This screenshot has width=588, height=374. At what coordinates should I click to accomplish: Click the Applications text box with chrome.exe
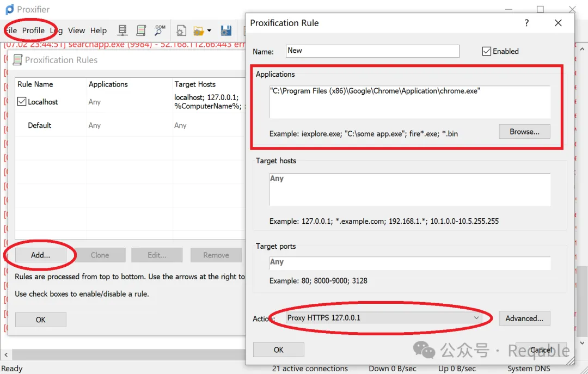click(x=410, y=102)
